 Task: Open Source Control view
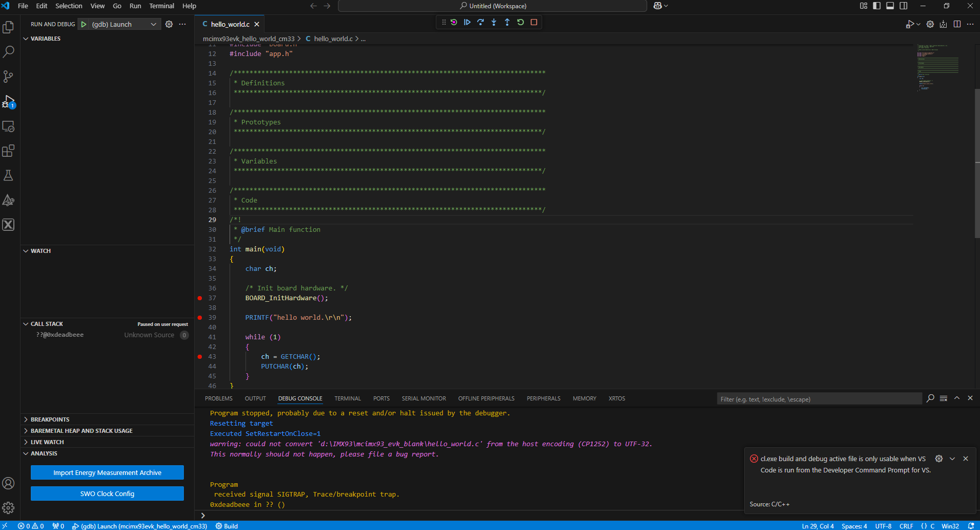(8, 77)
